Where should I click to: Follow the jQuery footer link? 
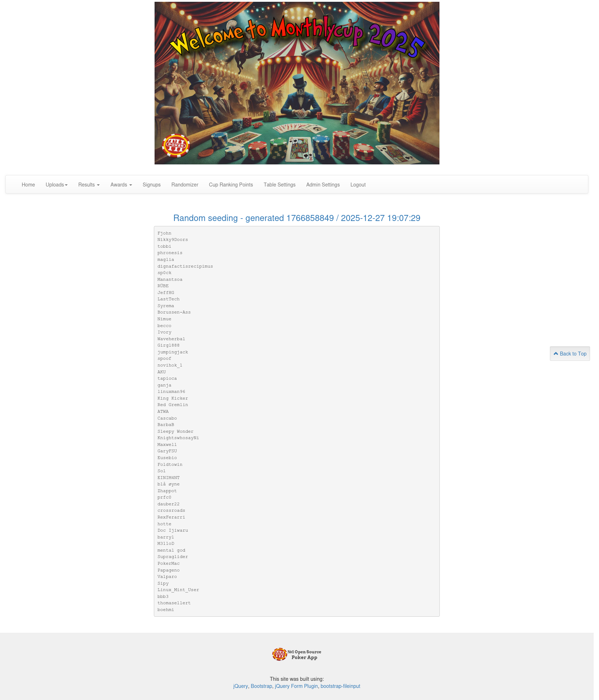240,686
